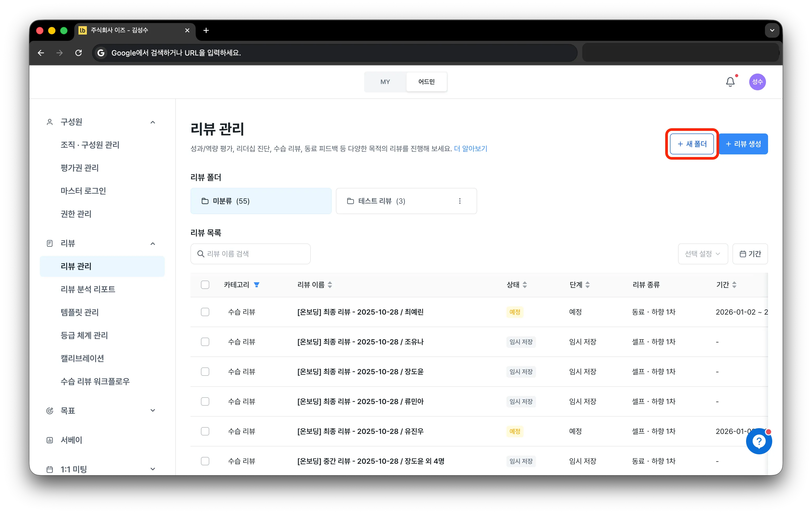Select all reviews header checkbox
This screenshot has width=812, height=514.
205,285
